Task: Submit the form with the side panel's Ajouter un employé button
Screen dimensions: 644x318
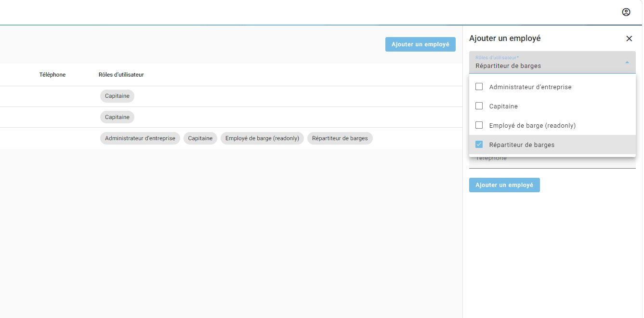Action: (504, 185)
